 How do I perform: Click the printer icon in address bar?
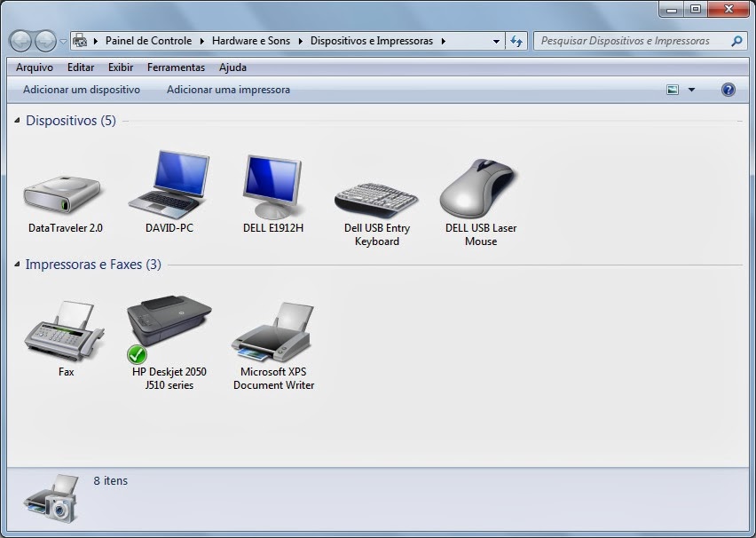(80, 41)
